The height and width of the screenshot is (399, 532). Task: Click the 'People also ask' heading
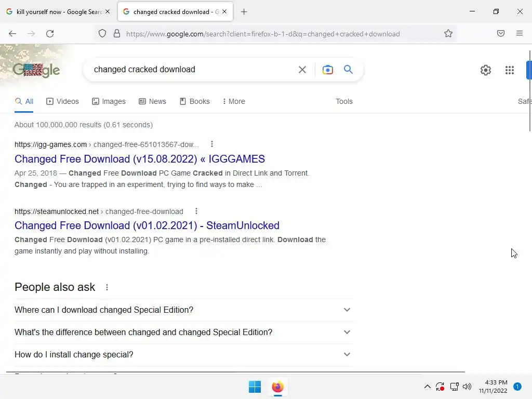coord(55,287)
